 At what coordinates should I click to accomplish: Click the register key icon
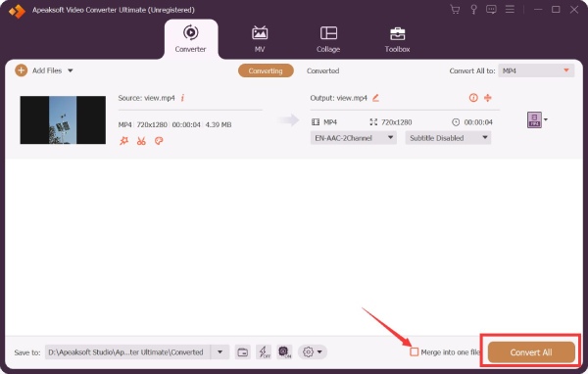click(x=473, y=10)
